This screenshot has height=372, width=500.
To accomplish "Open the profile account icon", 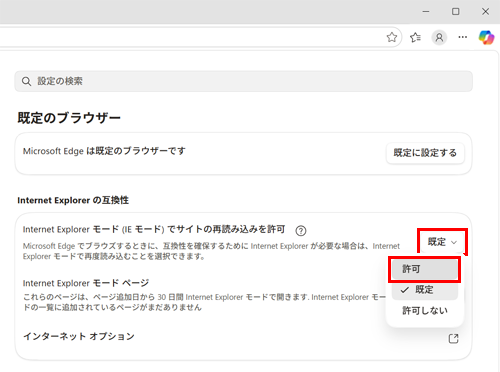I will point(439,37).
